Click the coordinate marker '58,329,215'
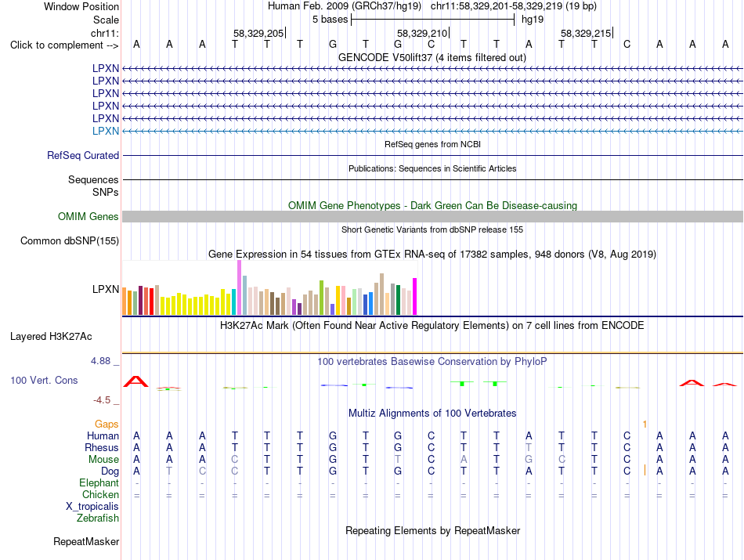Viewport: 744px width, 560px height. point(586,33)
